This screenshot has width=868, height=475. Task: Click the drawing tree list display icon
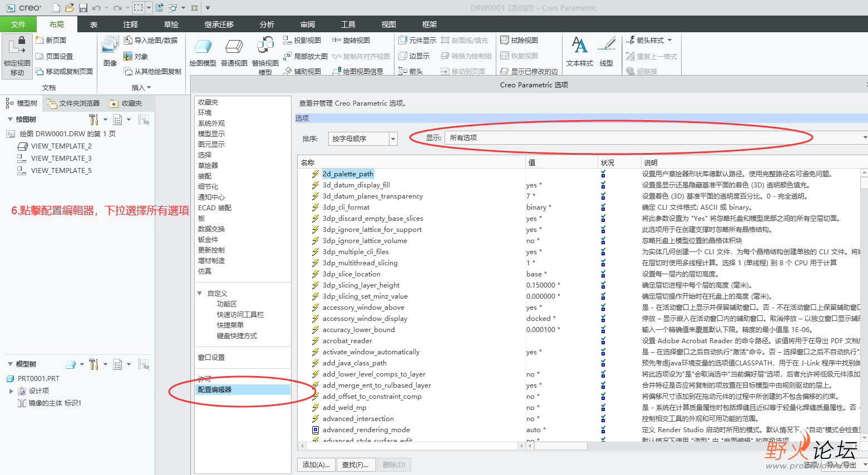117,120
